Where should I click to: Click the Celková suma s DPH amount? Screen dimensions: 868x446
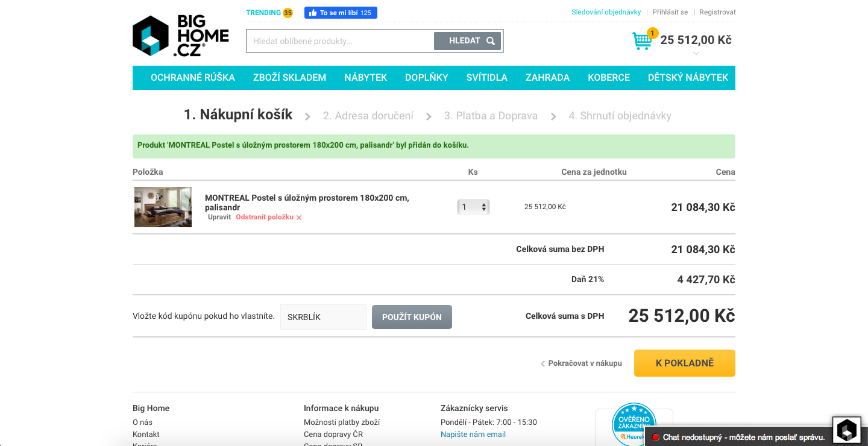tap(682, 316)
